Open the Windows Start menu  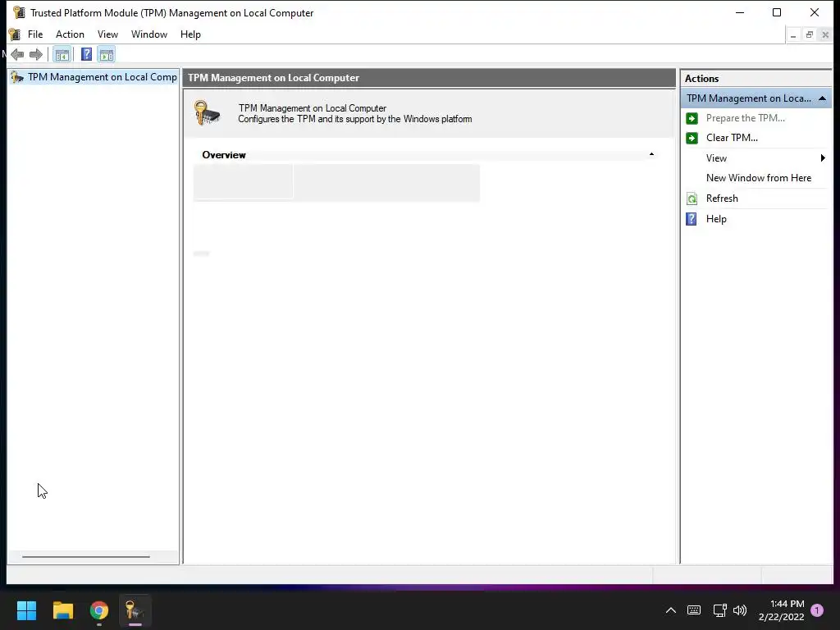click(x=26, y=610)
